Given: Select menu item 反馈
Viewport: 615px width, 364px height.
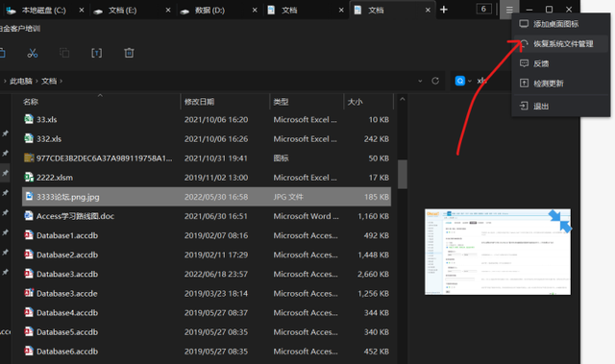Looking at the screenshot, I should 560,63.
